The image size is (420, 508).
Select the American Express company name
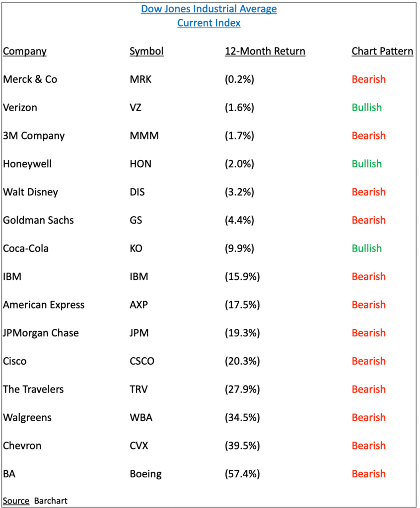pos(44,305)
